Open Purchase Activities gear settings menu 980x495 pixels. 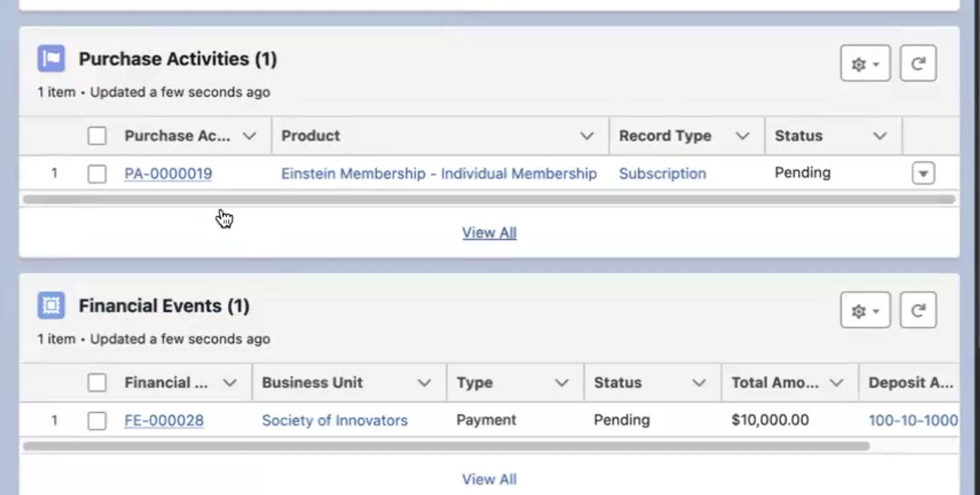click(x=865, y=63)
